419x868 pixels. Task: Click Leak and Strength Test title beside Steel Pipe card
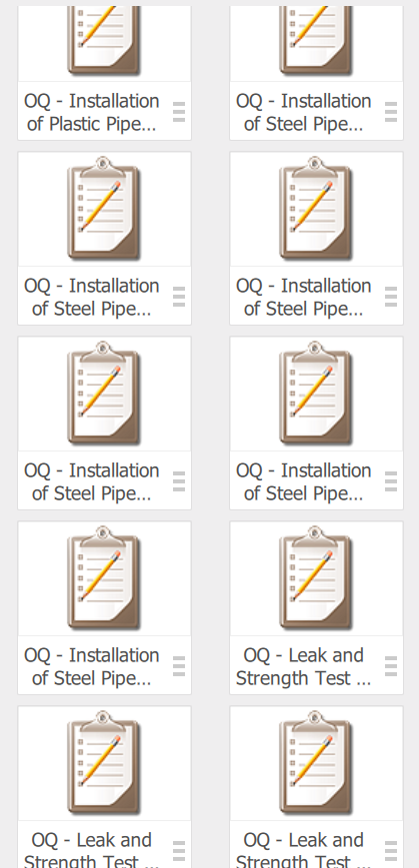coord(304,666)
